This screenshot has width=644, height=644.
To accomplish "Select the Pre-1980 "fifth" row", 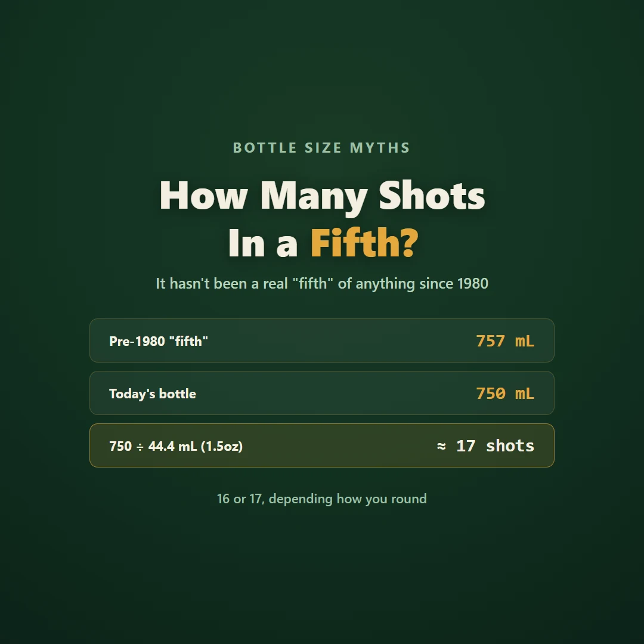I will point(322,340).
